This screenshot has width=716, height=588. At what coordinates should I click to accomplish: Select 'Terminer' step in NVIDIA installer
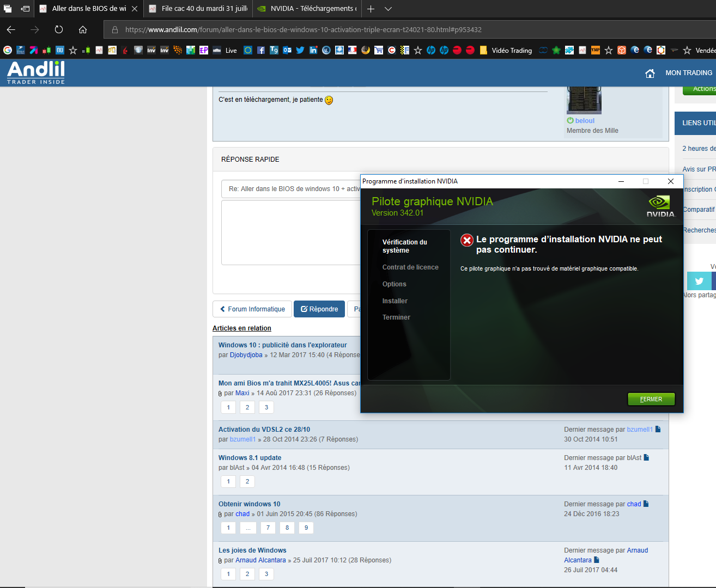point(396,317)
